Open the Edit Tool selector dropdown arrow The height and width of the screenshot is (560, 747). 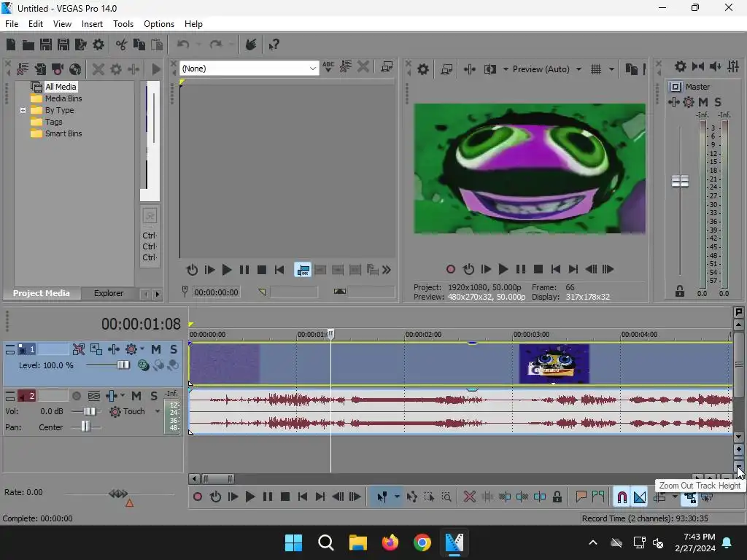397,497
